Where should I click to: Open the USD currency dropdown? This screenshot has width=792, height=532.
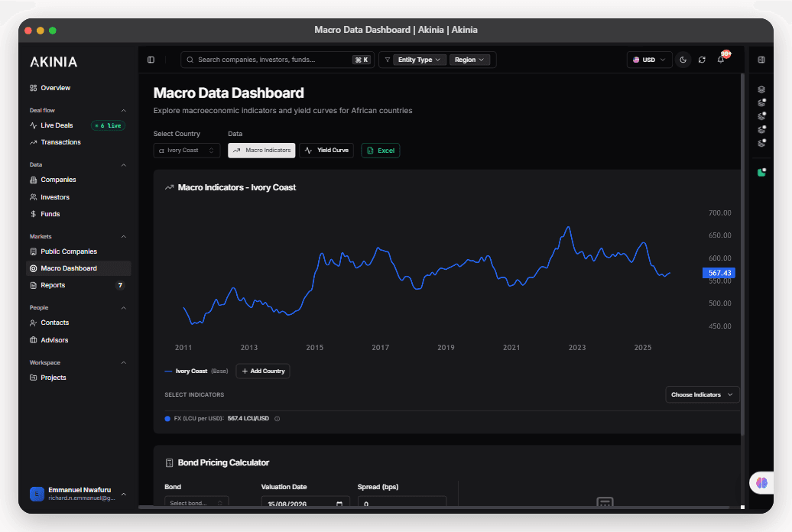coord(649,60)
